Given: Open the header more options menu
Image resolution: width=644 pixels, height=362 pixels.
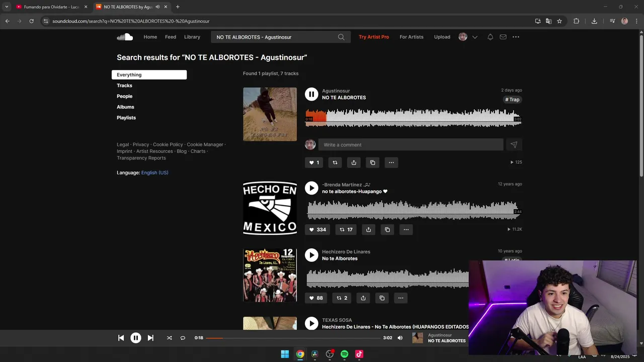Looking at the screenshot, I should tap(516, 37).
